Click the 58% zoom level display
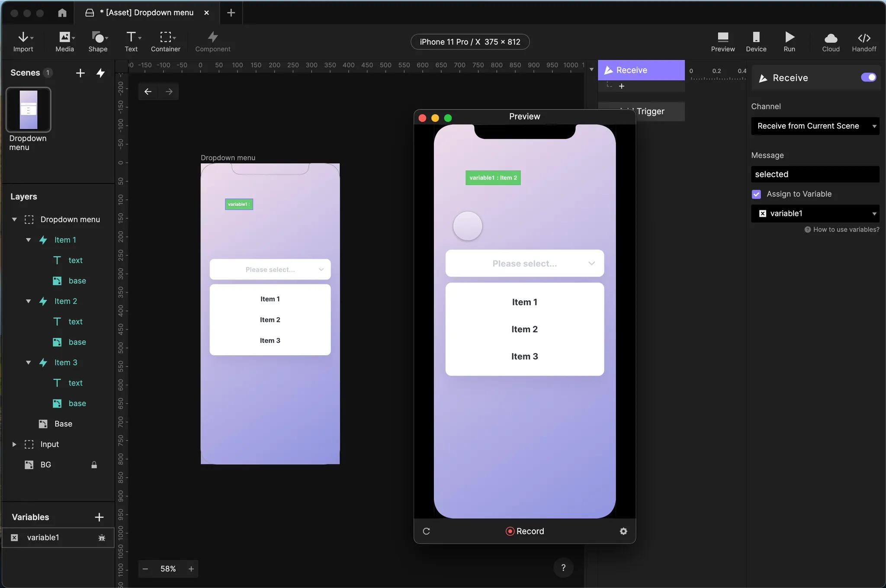This screenshot has width=886, height=588. (x=168, y=569)
